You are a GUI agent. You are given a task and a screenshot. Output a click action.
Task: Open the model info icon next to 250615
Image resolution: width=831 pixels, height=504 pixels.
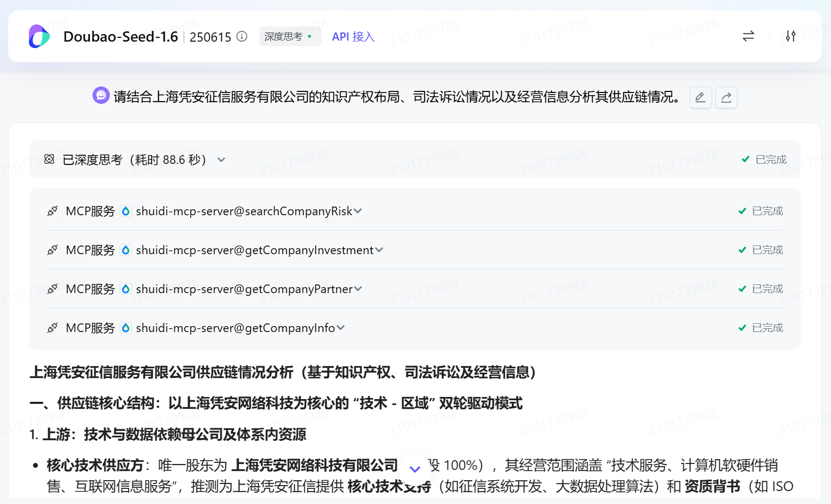(x=242, y=36)
